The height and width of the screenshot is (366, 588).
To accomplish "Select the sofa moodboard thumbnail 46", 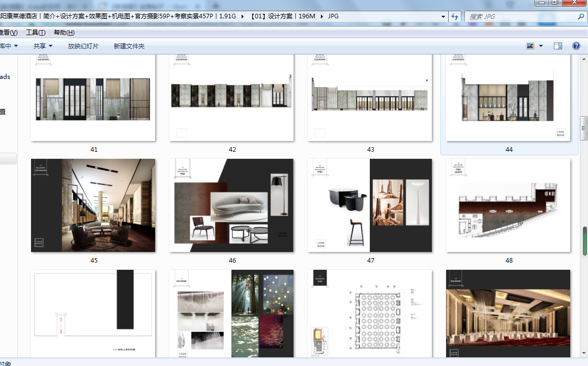I will click(x=231, y=205).
